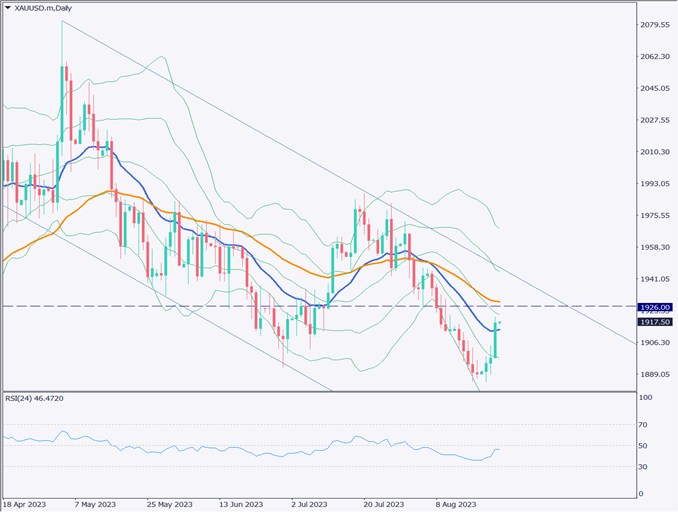Click the RSI 70 level label
Viewport: 678px width, 512px height.
[645, 425]
